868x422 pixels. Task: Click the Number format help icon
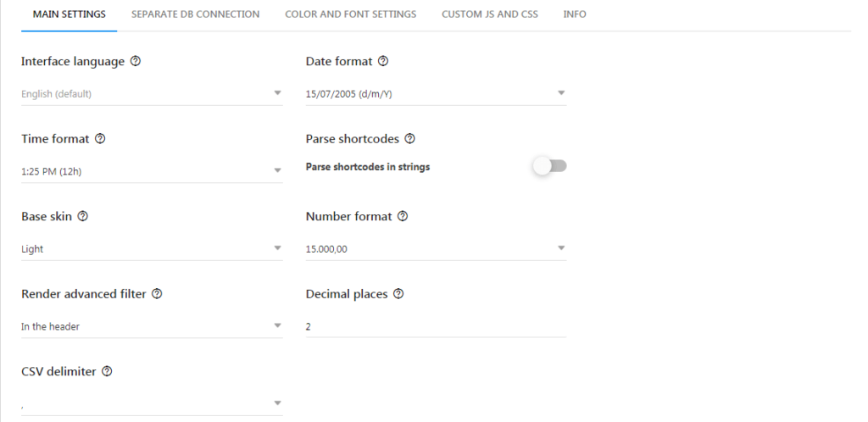pyautogui.click(x=403, y=216)
